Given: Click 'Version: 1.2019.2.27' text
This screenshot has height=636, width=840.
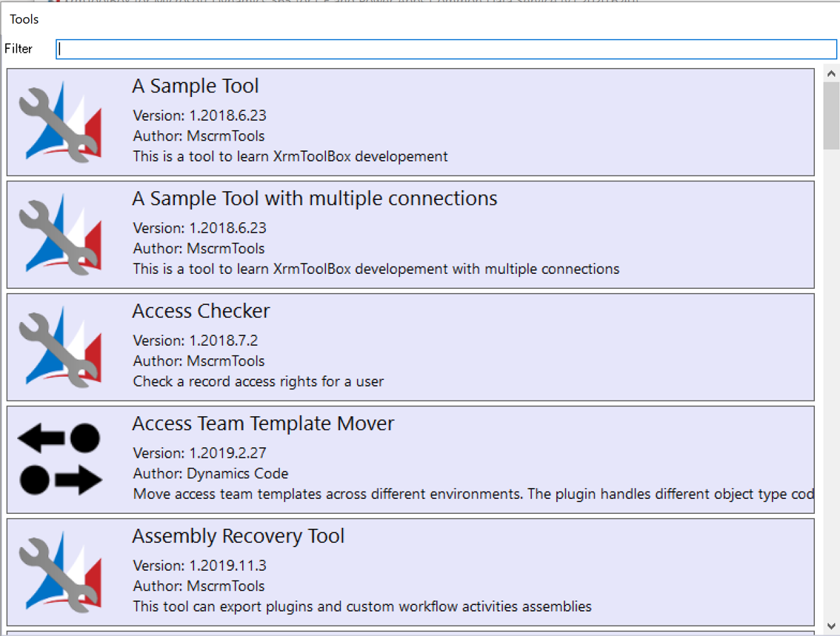Looking at the screenshot, I should [x=200, y=453].
